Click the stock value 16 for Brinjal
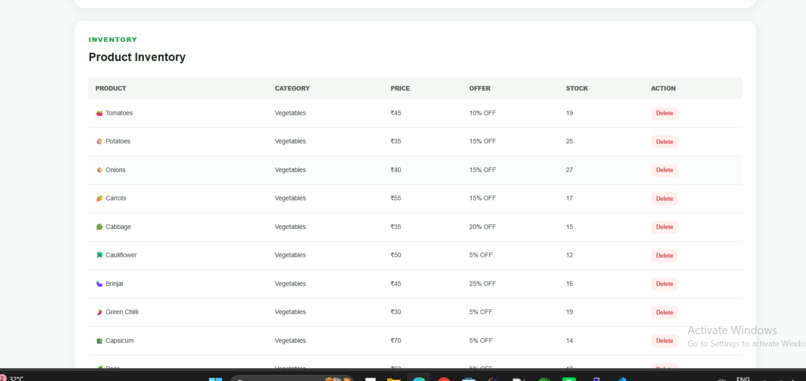806x381 pixels. tap(570, 284)
